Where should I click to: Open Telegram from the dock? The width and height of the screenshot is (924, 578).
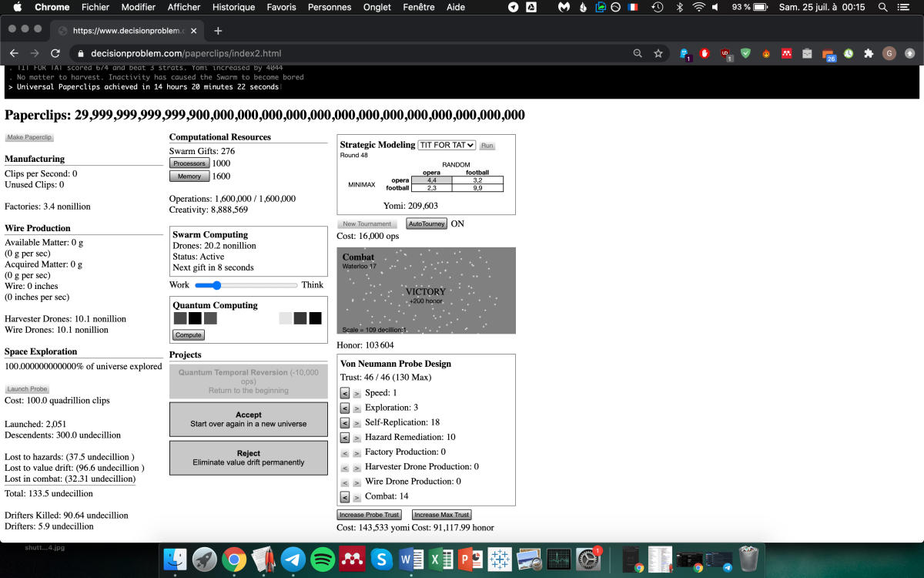point(293,560)
